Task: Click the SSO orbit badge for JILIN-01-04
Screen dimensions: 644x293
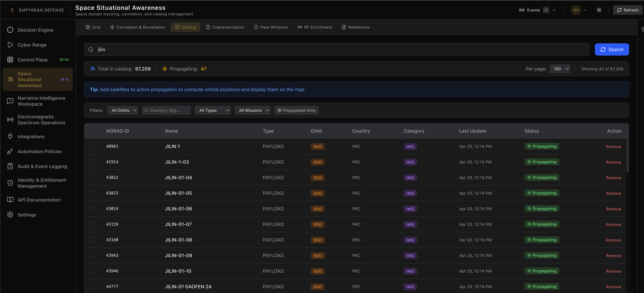Action: (x=317, y=178)
